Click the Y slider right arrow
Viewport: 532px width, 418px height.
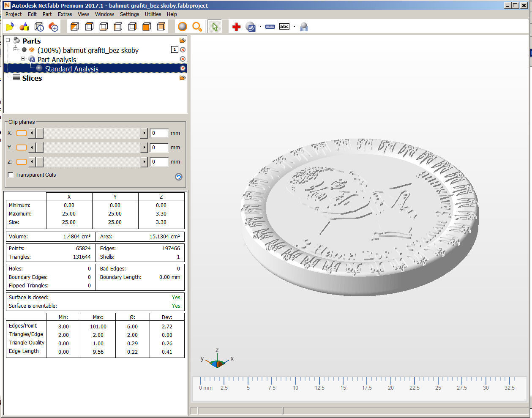tap(144, 148)
